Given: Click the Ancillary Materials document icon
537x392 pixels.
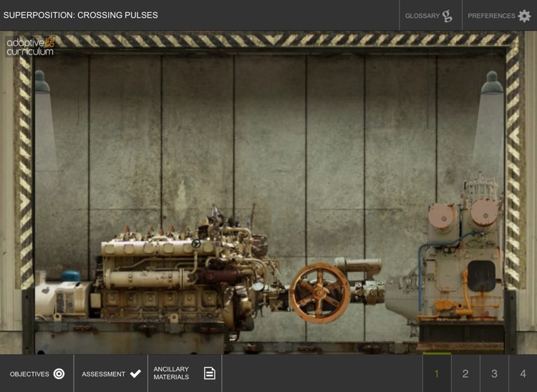Looking at the screenshot, I should pyautogui.click(x=210, y=373).
